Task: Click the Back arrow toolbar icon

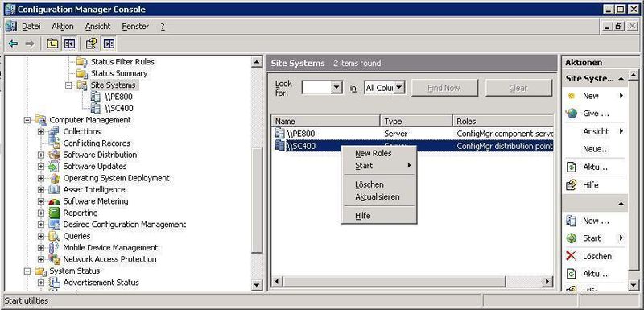Action: coord(13,43)
